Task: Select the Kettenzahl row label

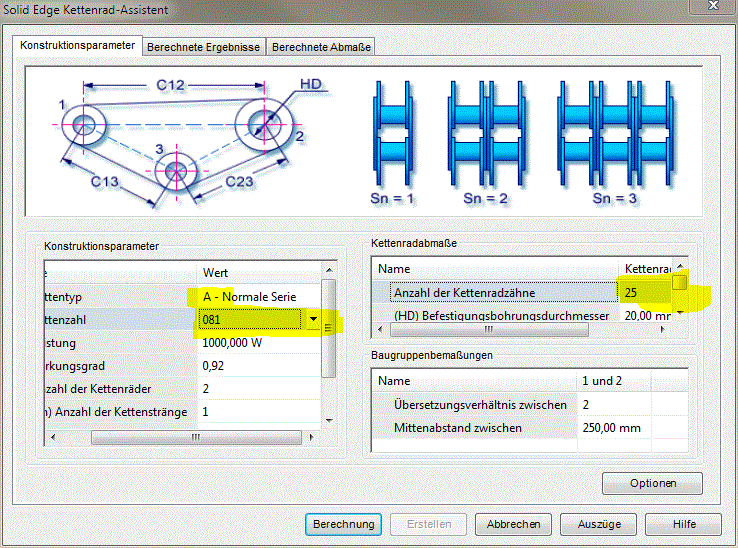Action: 120,320
